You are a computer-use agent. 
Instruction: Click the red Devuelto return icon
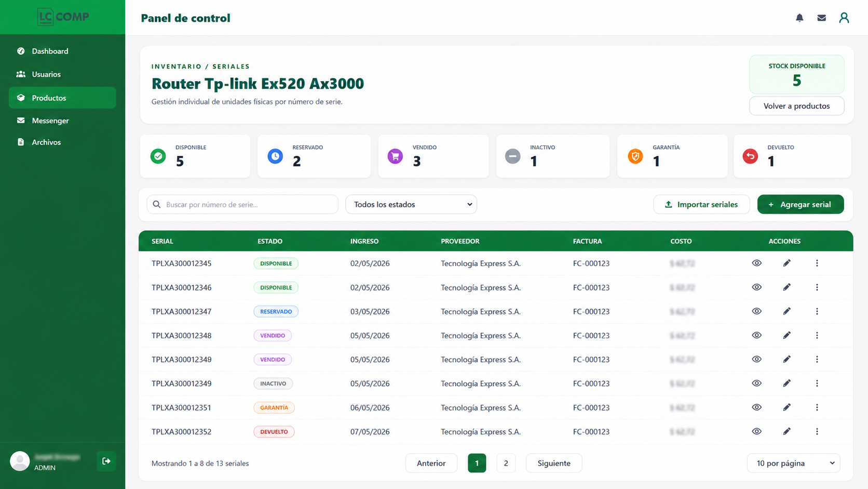point(750,156)
